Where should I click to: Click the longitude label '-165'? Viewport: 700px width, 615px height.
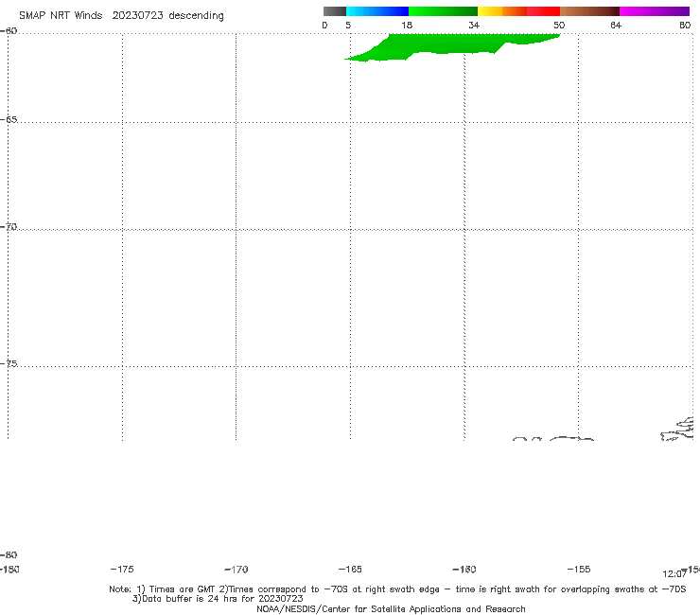350,569
